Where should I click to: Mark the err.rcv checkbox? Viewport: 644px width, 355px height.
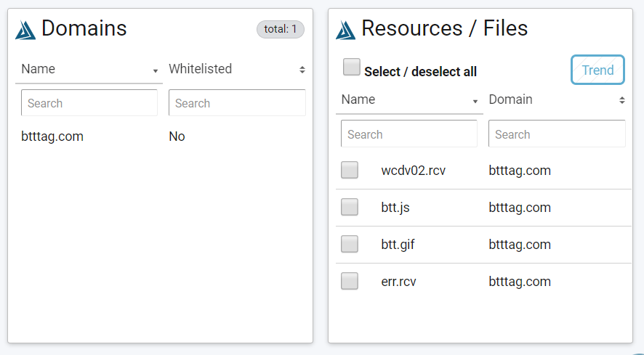(350, 281)
